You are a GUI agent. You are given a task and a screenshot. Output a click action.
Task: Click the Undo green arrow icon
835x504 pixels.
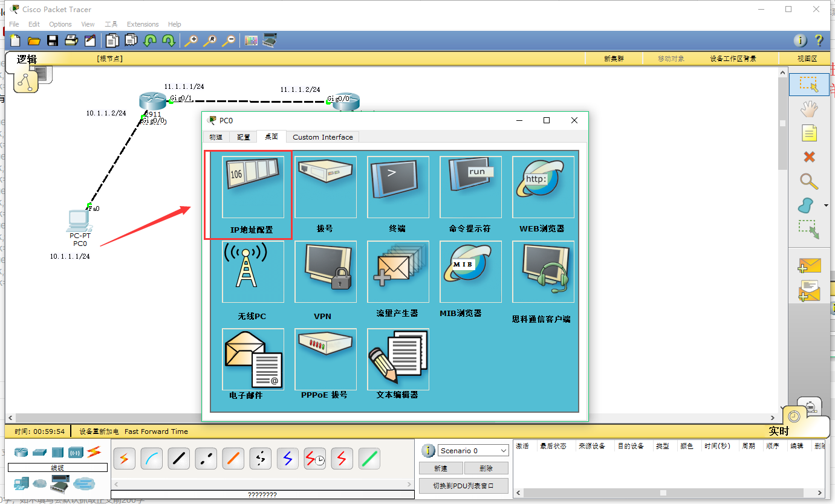point(150,40)
